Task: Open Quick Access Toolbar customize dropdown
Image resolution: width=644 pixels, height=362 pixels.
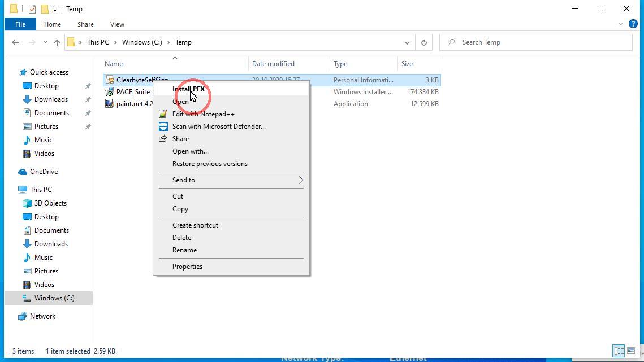Action: click(55, 9)
